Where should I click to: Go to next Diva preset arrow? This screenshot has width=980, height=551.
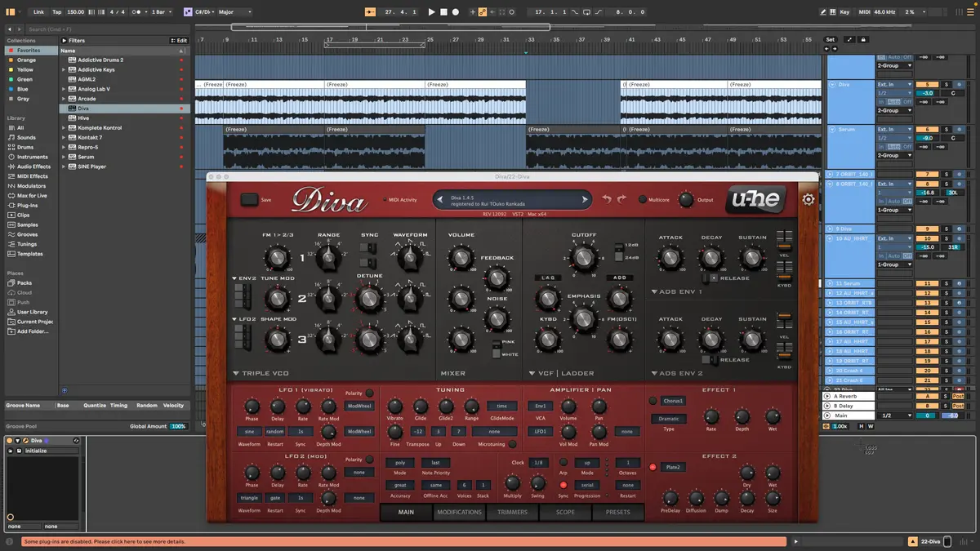point(585,199)
